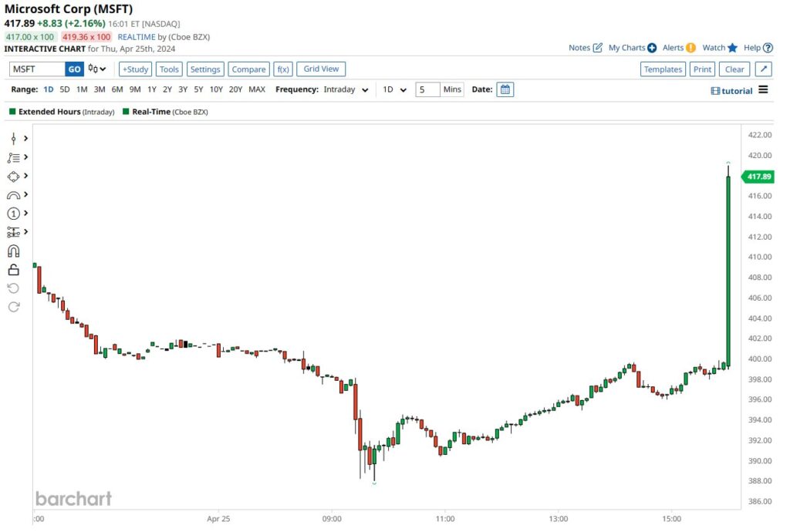This screenshot has width=790, height=532.
Task: Expand the 1D aggregation dropdown
Action: 394,89
